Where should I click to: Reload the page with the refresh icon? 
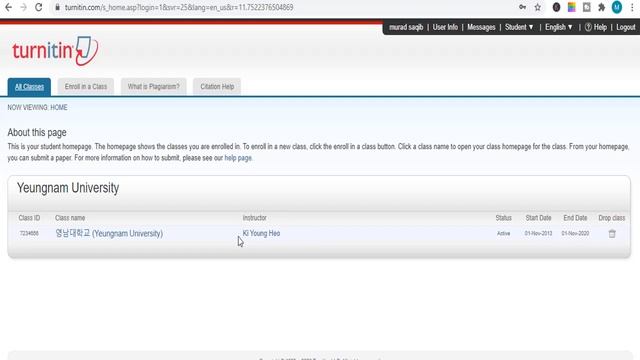[38, 7]
